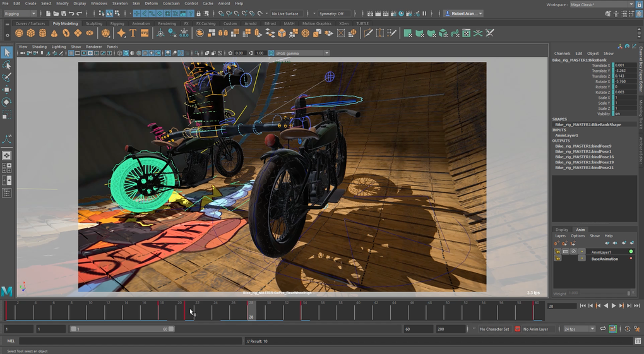Open the 24 fps frame rate dropdown
The height and width of the screenshot is (354, 644).
point(579,329)
